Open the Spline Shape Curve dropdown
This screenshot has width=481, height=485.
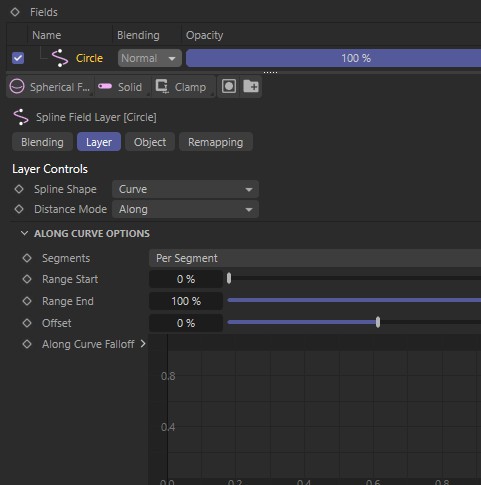pos(185,189)
